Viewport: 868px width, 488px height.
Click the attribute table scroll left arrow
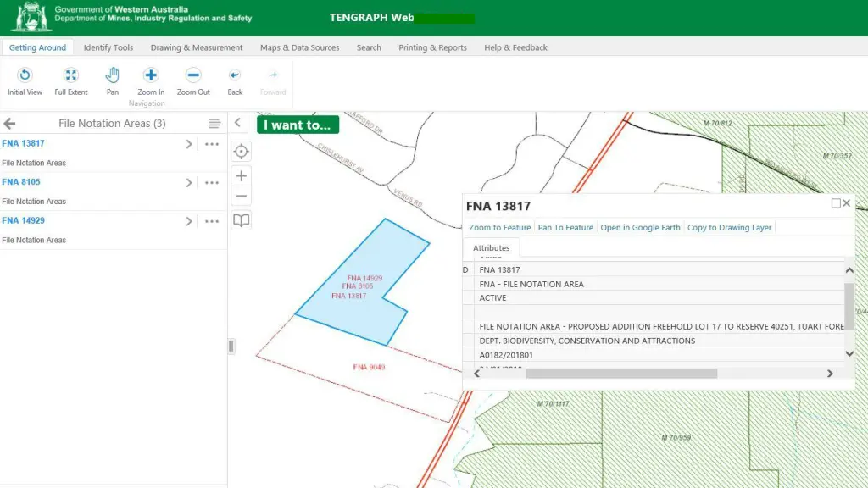coord(477,374)
